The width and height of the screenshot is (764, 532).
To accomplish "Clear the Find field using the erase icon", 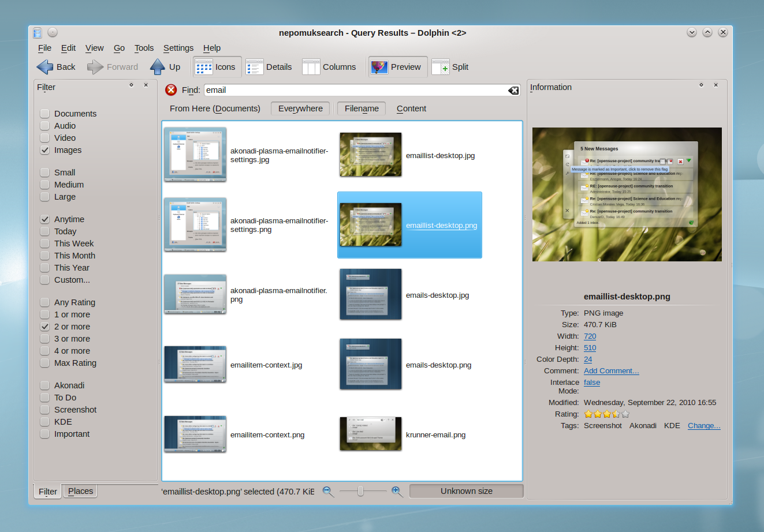I will coord(513,90).
